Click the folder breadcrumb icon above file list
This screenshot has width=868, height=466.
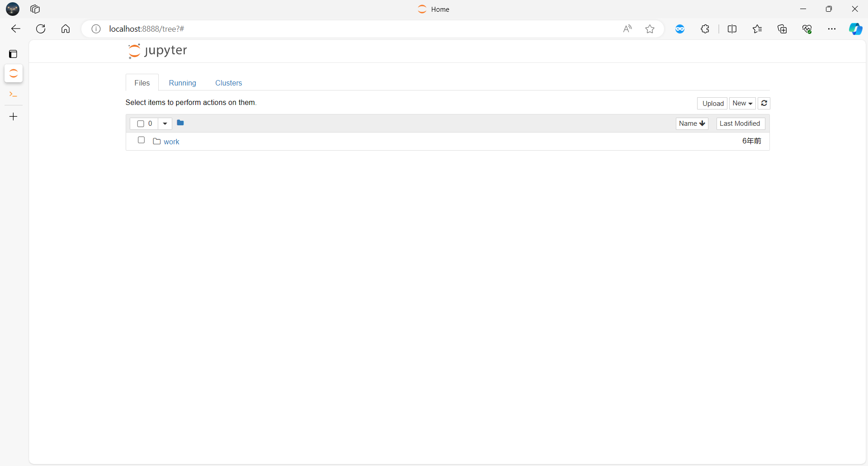180,123
